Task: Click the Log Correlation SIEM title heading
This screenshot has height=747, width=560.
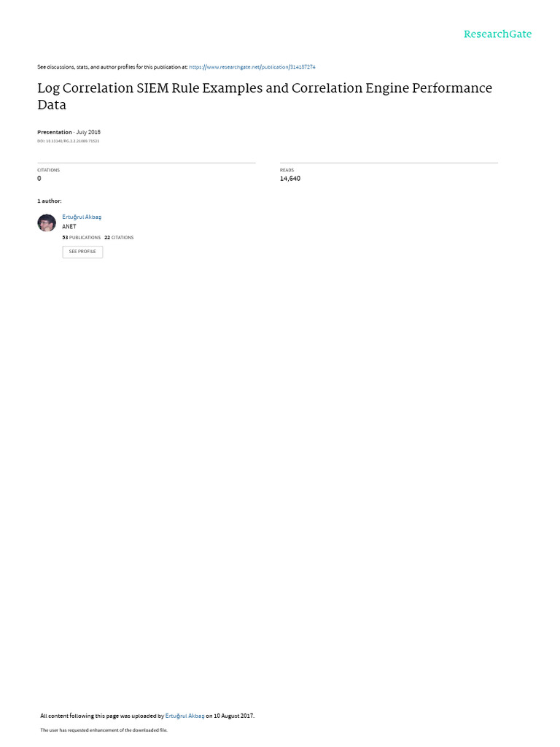Action: point(265,96)
